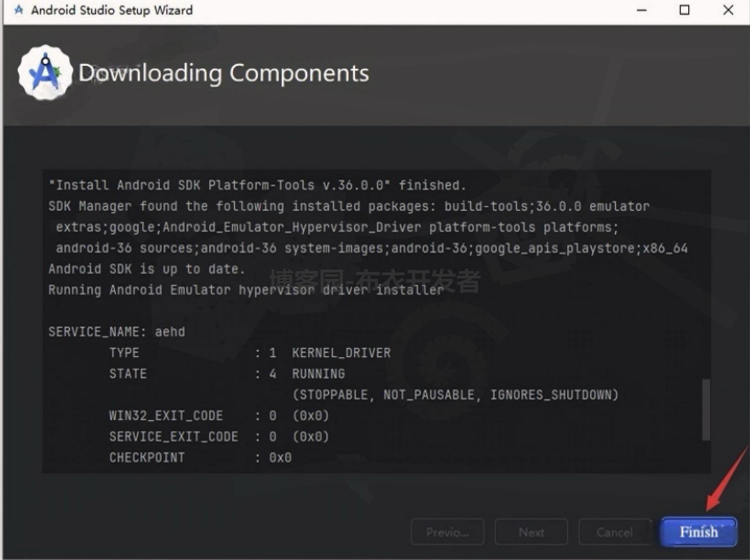This screenshot has width=750, height=560.
Task: Click the "Install Android SDK Platform-Tools" finished line
Action: point(257,185)
